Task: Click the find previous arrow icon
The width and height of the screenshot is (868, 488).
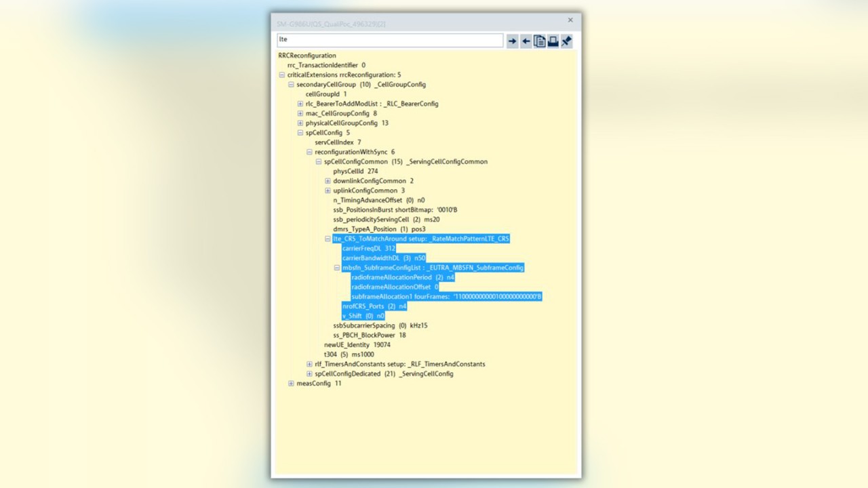Action: pos(526,41)
